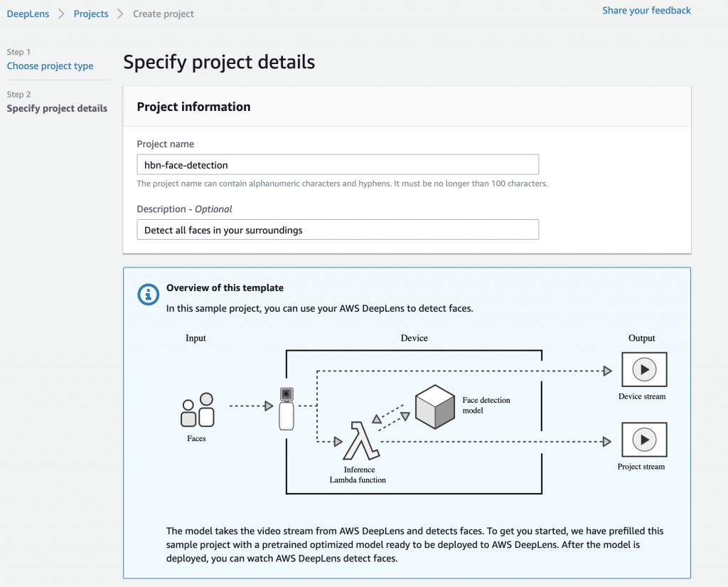Click the project name character limit hint
The image size is (728, 587).
342,184
